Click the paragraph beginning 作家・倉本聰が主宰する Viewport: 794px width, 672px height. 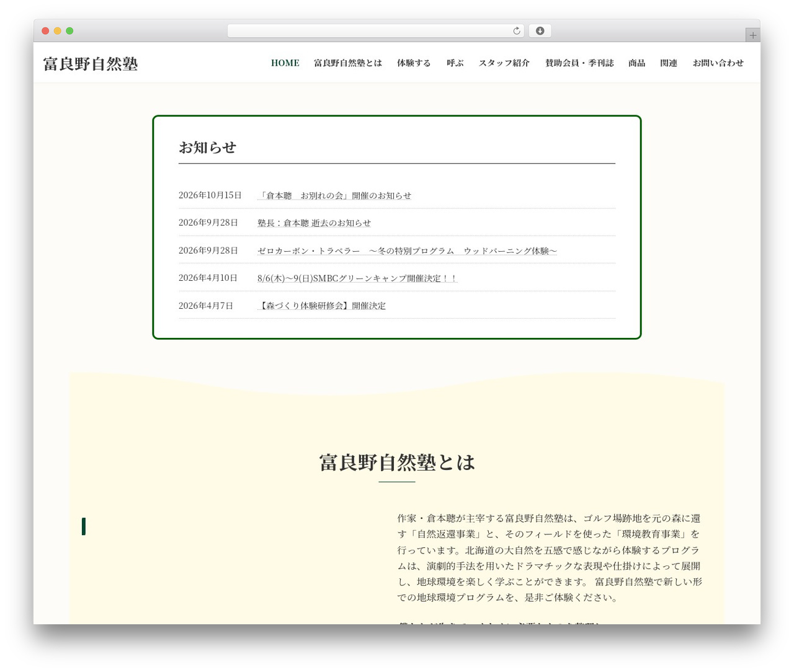[x=550, y=558]
